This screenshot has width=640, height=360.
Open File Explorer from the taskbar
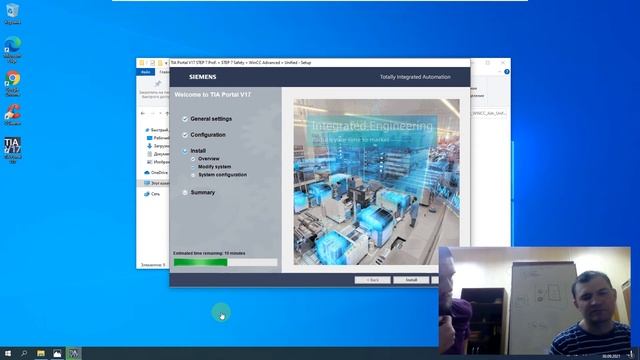[40, 353]
